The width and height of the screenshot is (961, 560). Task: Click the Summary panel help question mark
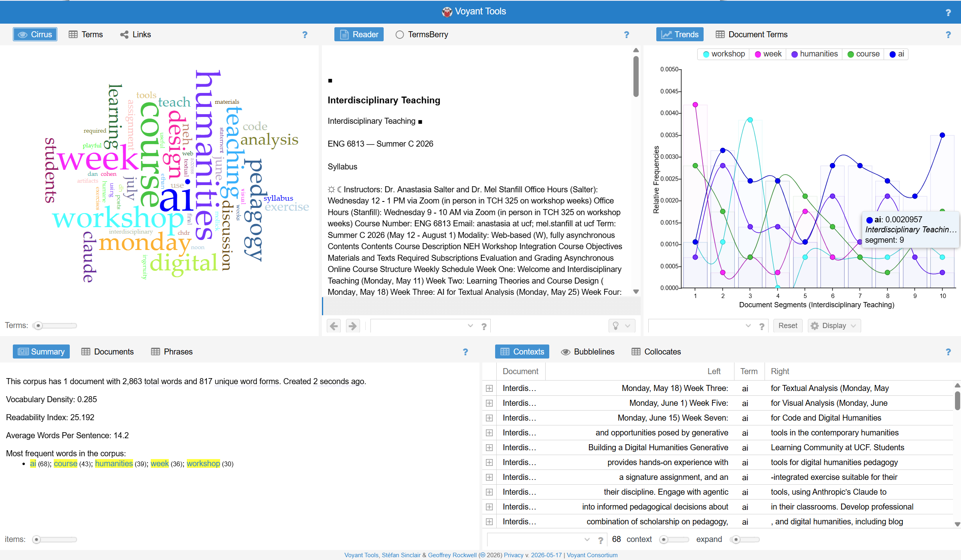coord(465,352)
